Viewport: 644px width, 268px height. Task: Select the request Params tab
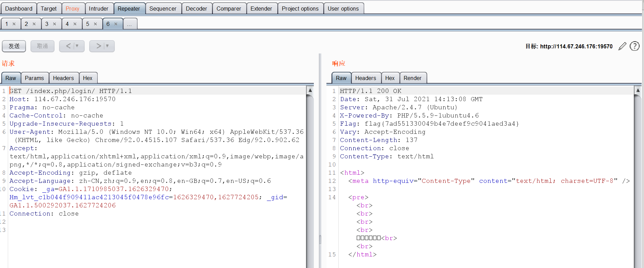(34, 78)
